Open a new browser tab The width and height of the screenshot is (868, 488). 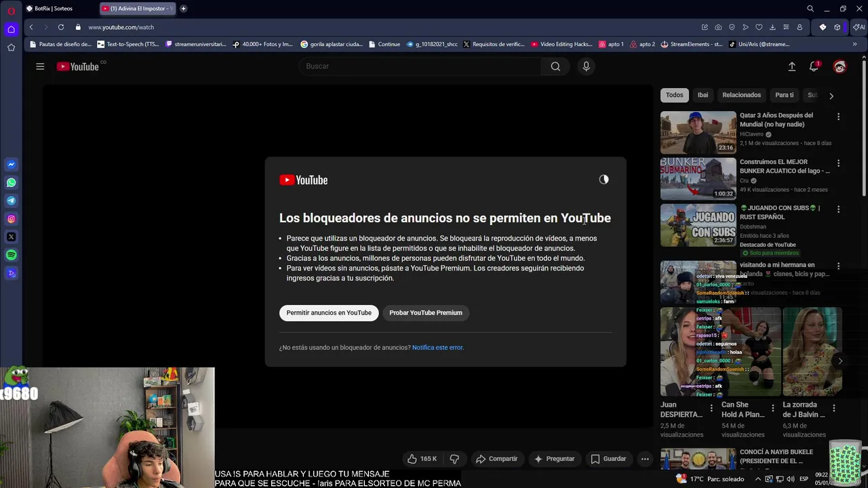coord(183,9)
